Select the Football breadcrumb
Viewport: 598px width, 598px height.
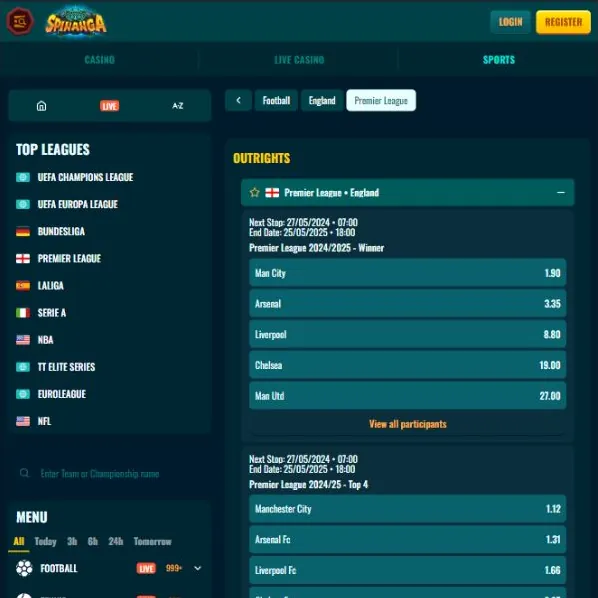[276, 100]
